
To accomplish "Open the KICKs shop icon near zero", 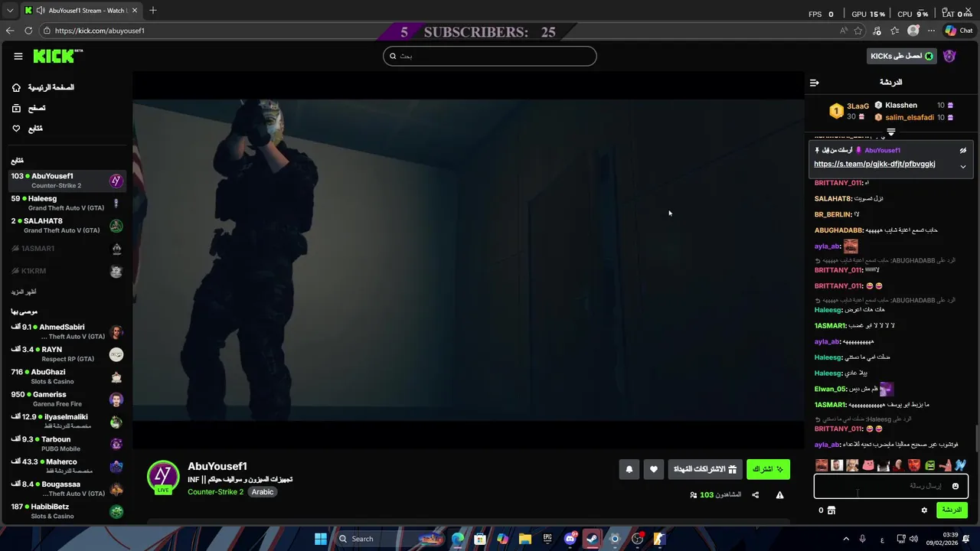I will click(831, 510).
